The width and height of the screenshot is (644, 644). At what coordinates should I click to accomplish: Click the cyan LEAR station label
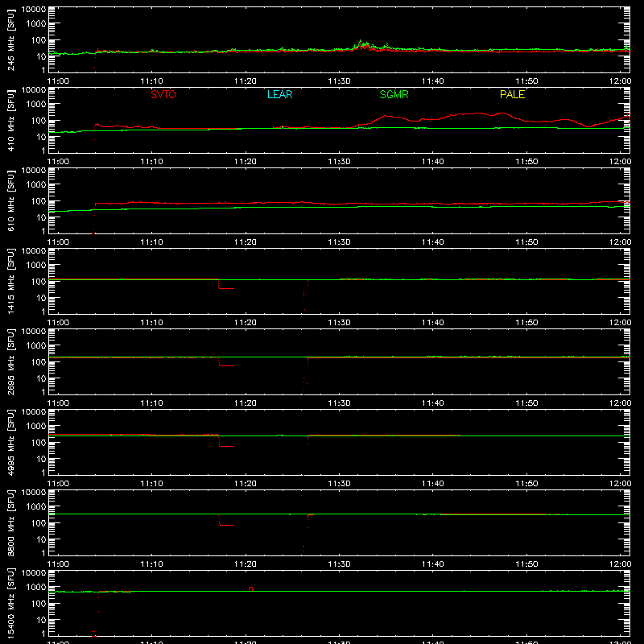click(x=279, y=94)
